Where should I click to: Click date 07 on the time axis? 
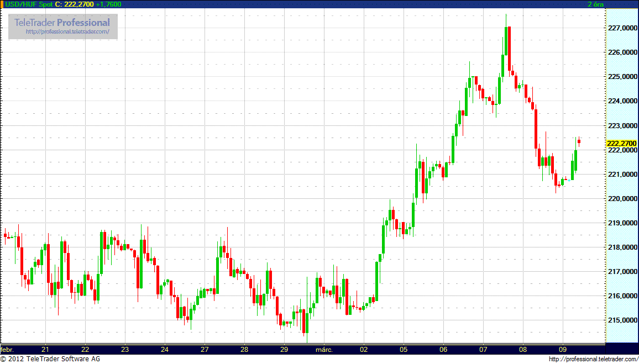(483, 350)
